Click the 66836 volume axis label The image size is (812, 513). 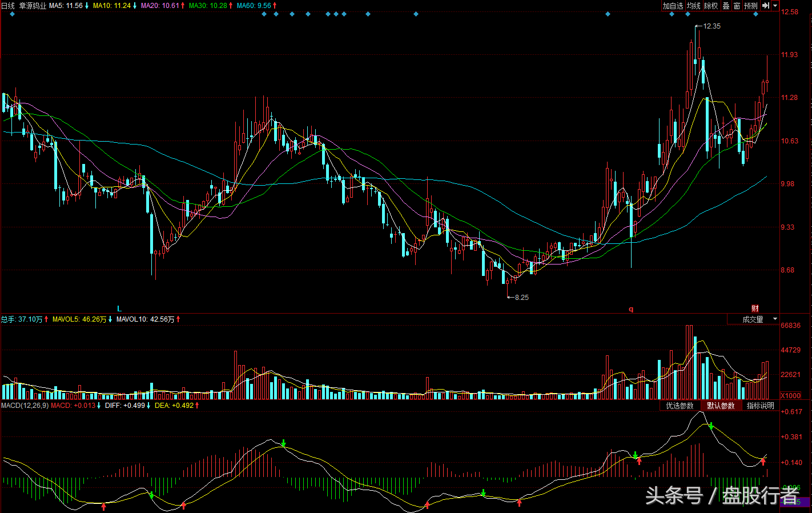(x=791, y=326)
